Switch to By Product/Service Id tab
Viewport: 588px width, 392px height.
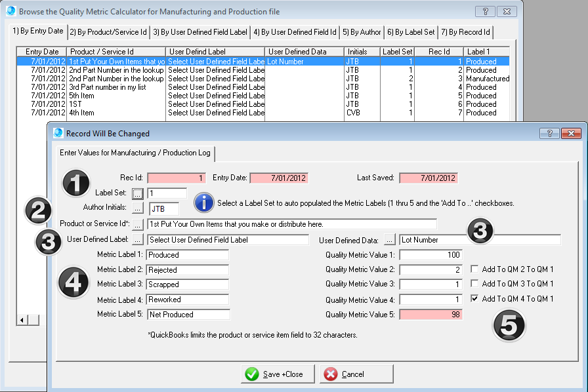pos(109,31)
